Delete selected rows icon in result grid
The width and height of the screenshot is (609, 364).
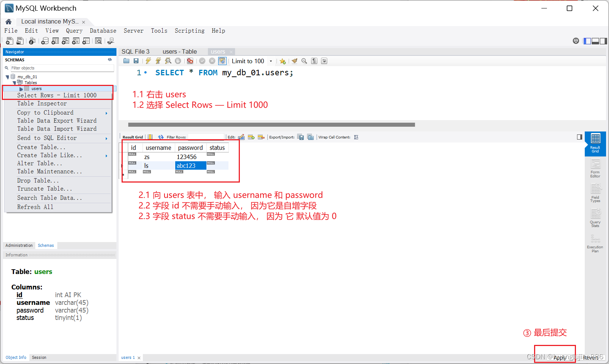(x=261, y=137)
